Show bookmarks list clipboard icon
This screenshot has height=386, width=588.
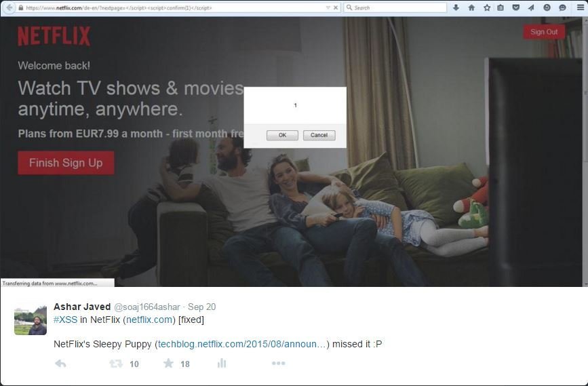point(501,7)
